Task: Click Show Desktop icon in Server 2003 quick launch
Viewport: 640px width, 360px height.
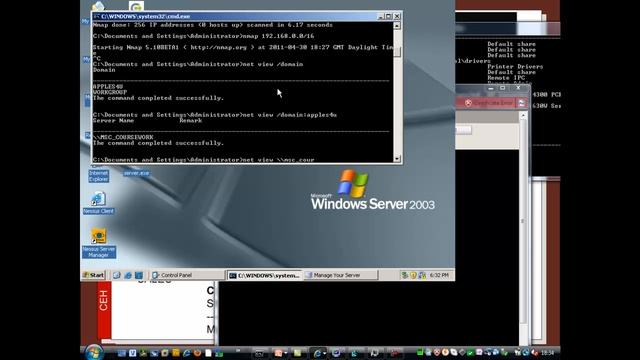Action: coord(117,275)
